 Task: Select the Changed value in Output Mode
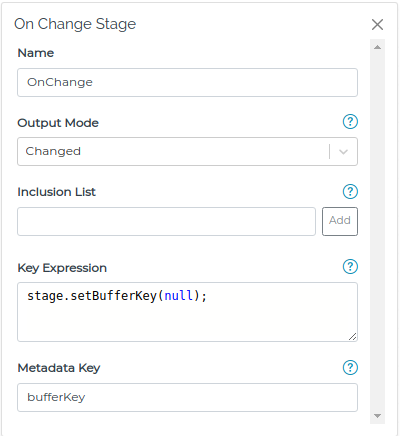(53, 151)
